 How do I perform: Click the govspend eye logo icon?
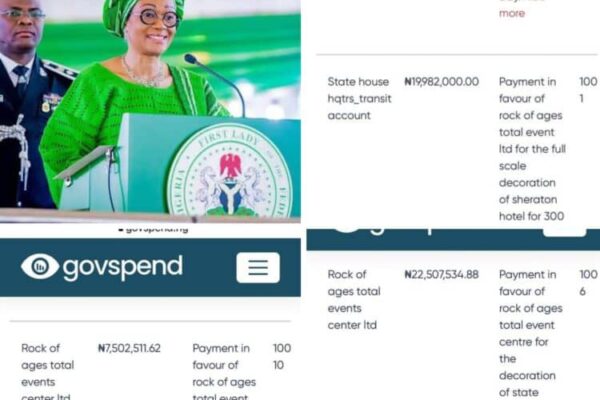click(x=40, y=266)
